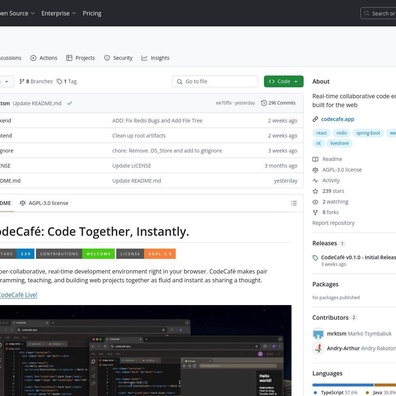Click the search field in header
This screenshot has width=396, height=396.
tap(378, 13)
